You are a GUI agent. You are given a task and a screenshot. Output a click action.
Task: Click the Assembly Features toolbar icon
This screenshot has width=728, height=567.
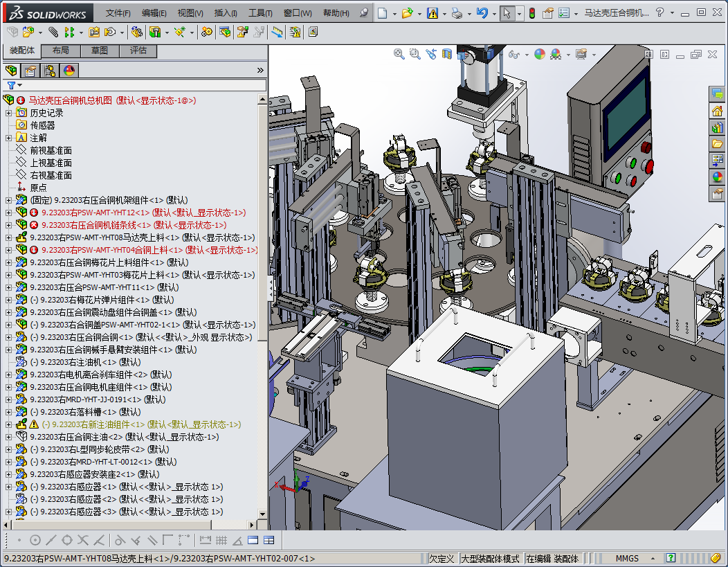155,32
